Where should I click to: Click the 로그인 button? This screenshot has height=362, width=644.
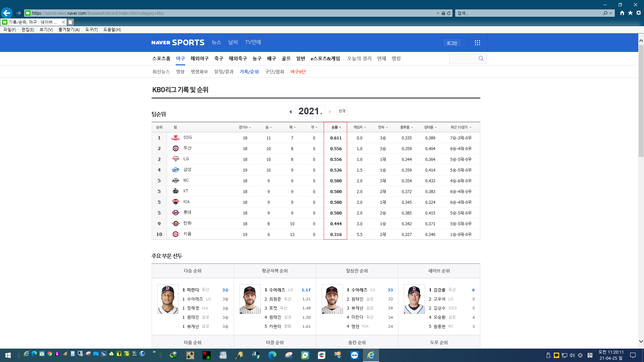coord(452,43)
